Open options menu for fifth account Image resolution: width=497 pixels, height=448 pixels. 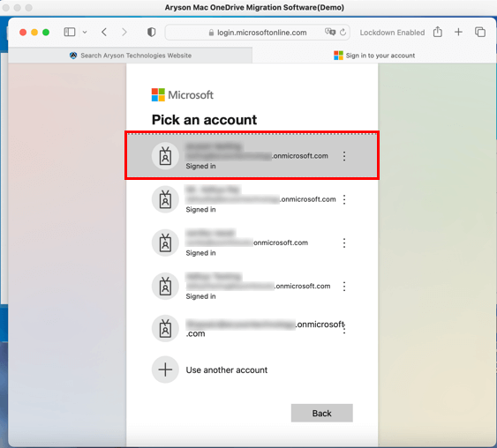[x=344, y=329]
